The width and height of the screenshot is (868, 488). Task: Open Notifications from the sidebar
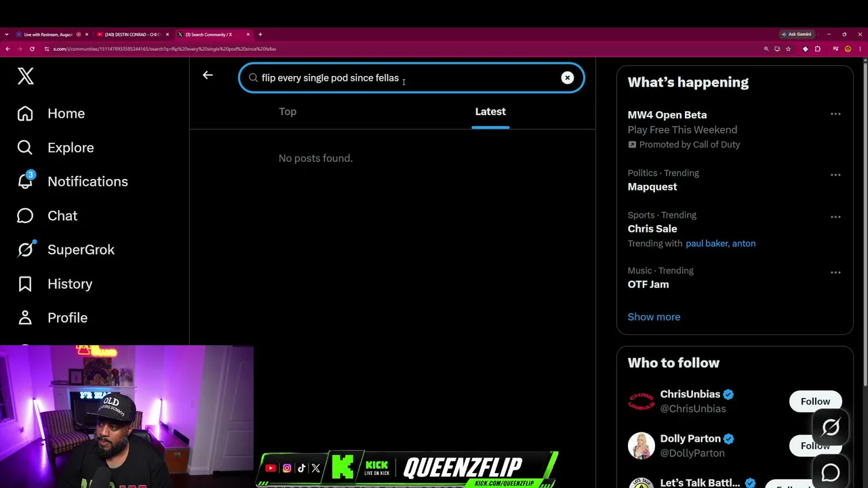[x=87, y=182]
